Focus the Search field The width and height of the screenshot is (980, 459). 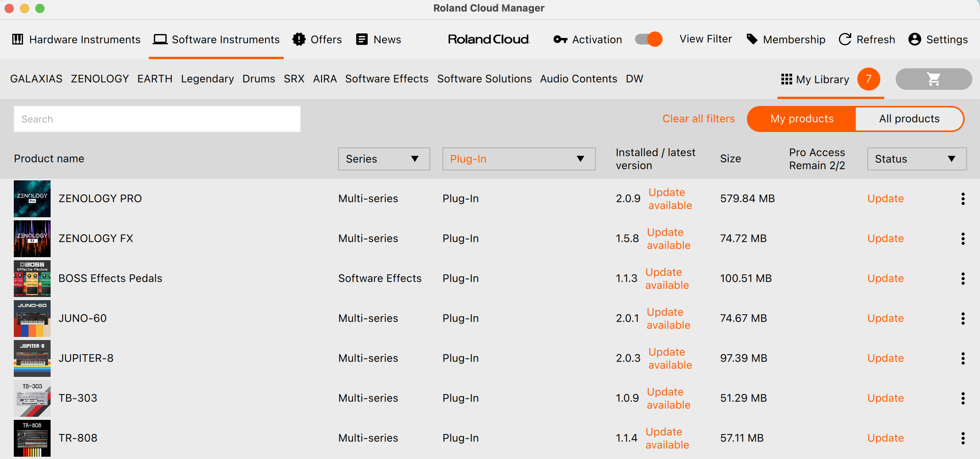click(x=157, y=119)
